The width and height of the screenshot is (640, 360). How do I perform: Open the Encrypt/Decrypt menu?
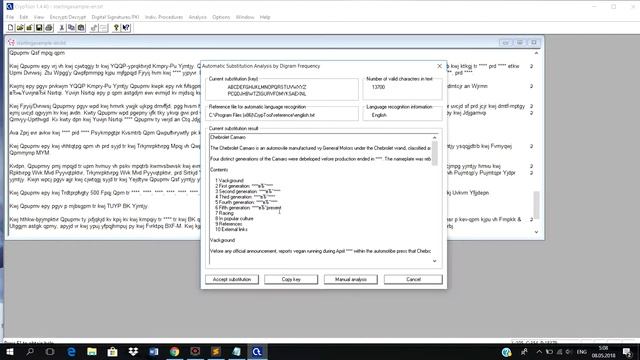pyautogui.click(x=68, y=17)
